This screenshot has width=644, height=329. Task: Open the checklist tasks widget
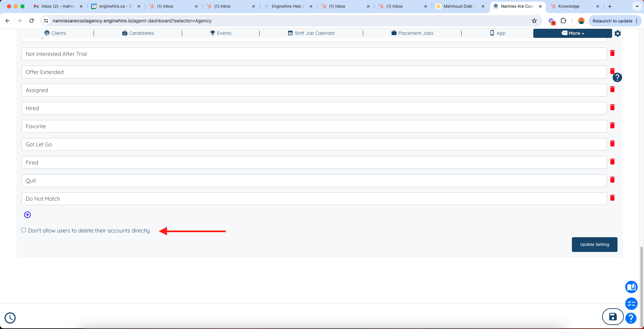(x=631, y=304)
